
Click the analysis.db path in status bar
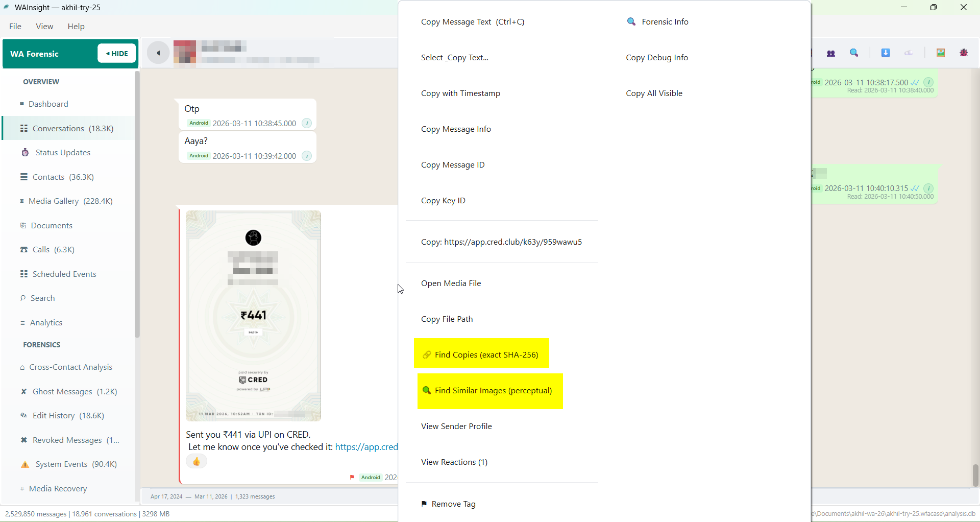click(894, 514)
